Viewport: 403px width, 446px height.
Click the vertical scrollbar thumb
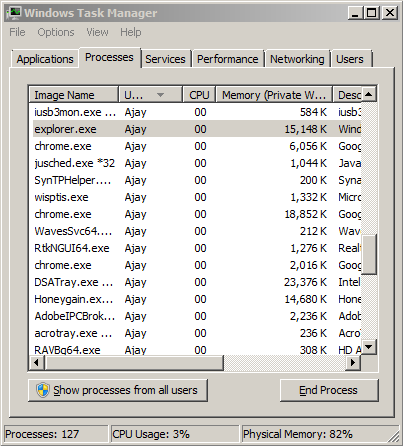point(369,254)
